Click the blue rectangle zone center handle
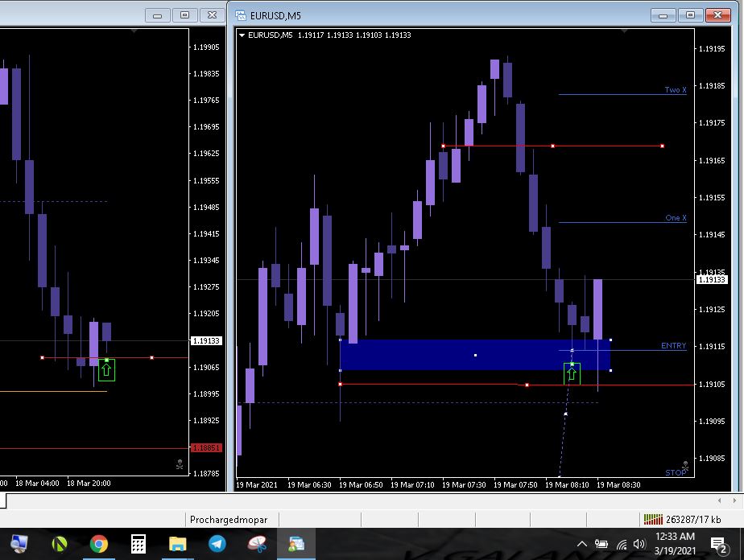 475,355
